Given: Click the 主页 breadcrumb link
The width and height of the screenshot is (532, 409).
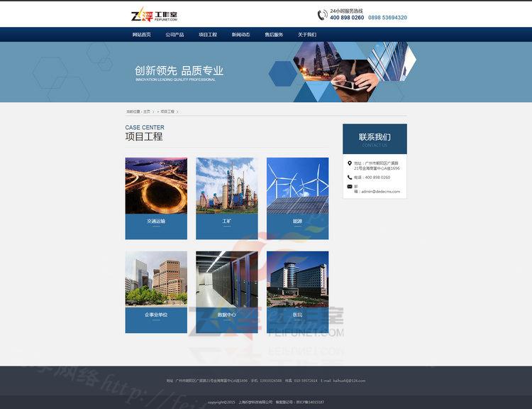Looking at the screenshot, I should pyautogui.click(x=147, y=111).
